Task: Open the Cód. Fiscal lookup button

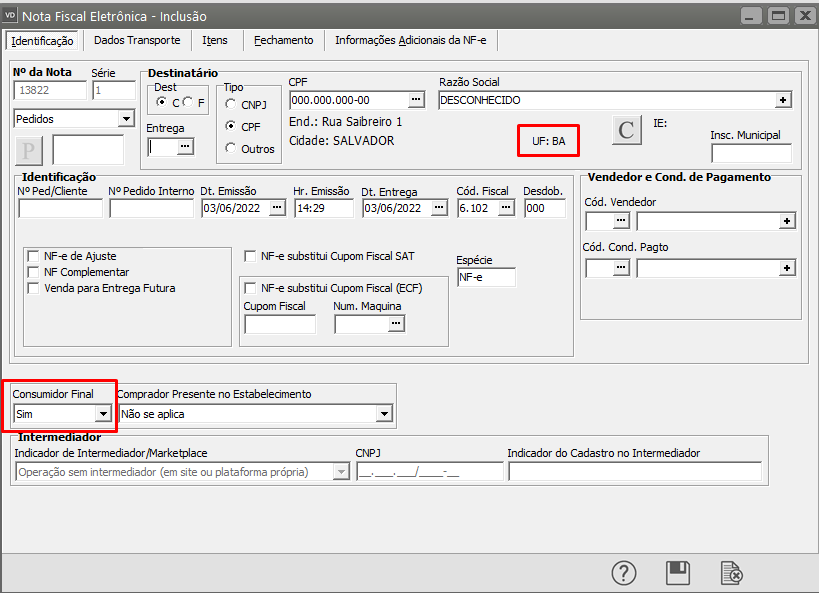Action: (x=506, y=208)
